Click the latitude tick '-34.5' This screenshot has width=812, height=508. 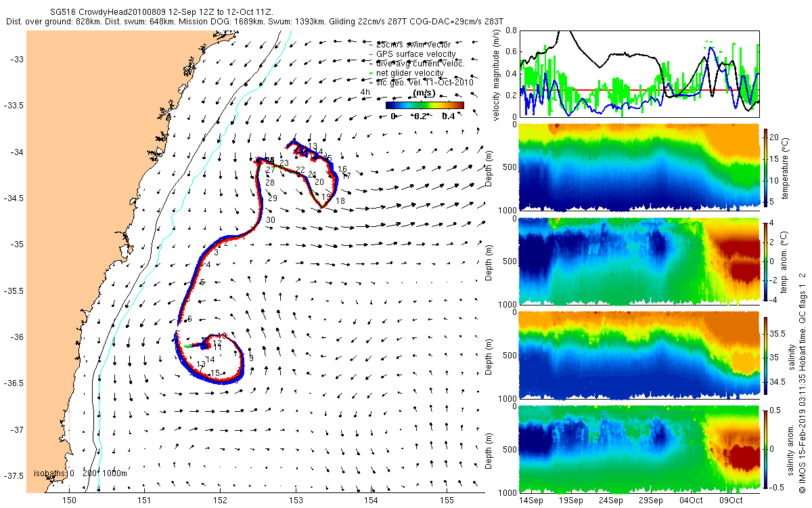tap(13, 198)
